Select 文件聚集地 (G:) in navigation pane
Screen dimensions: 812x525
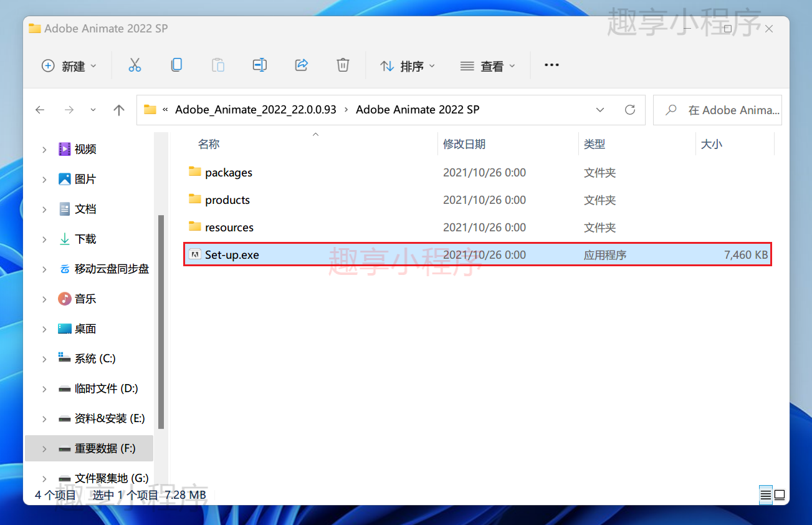coord(112,478)
